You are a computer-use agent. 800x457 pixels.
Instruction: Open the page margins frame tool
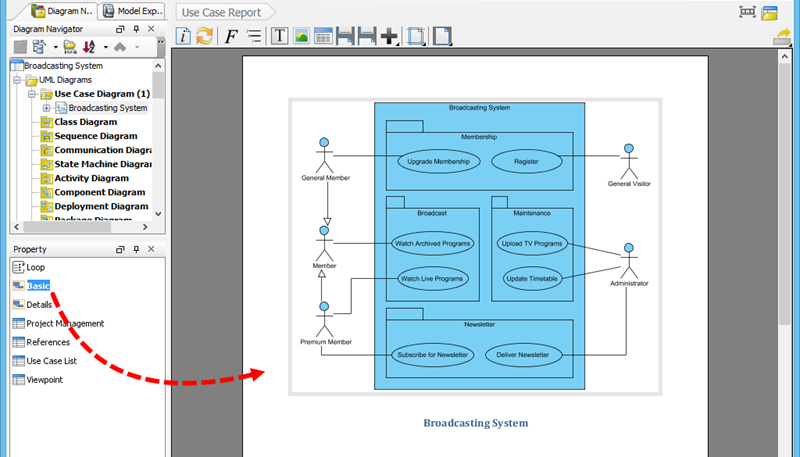[416, 36]
